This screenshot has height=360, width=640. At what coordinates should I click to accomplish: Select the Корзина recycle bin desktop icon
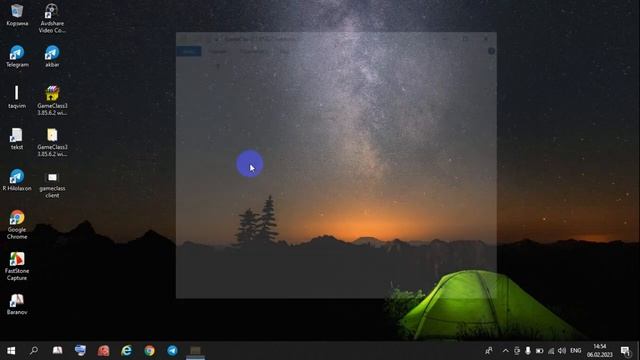click(x=17, y=15)
